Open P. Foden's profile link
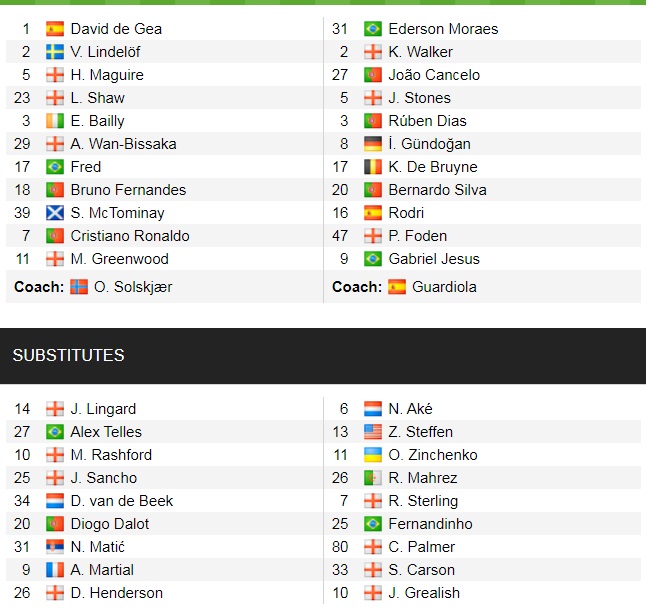 (x=418, y=236)
